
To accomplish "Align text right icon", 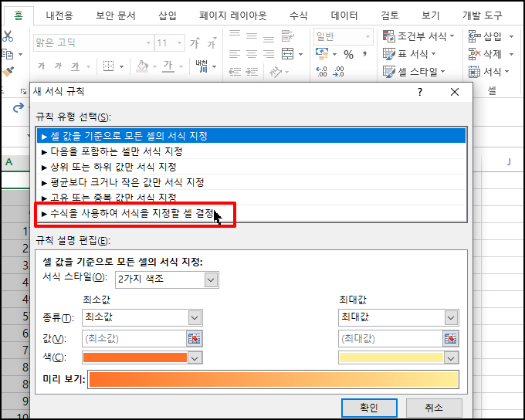I will [x=269, y=53].
